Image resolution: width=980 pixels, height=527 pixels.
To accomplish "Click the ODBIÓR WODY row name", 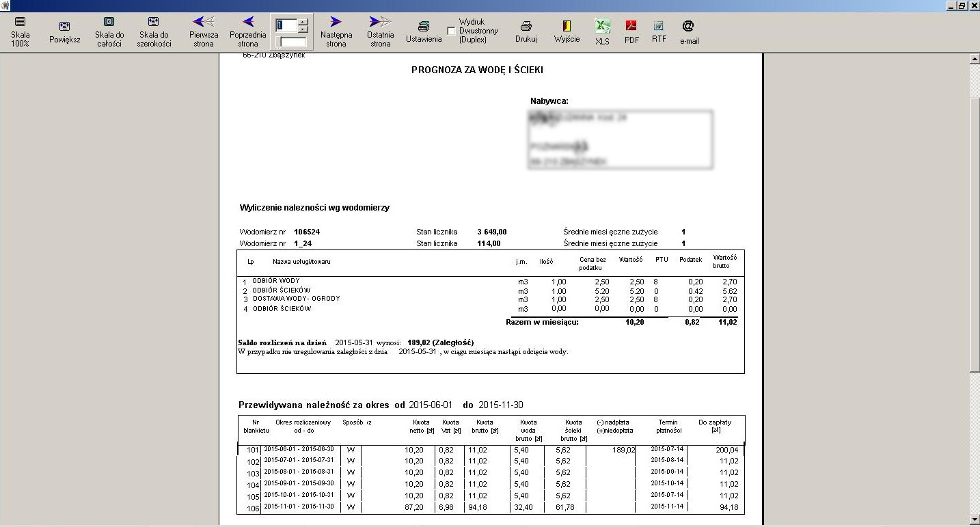I will 275,281.
